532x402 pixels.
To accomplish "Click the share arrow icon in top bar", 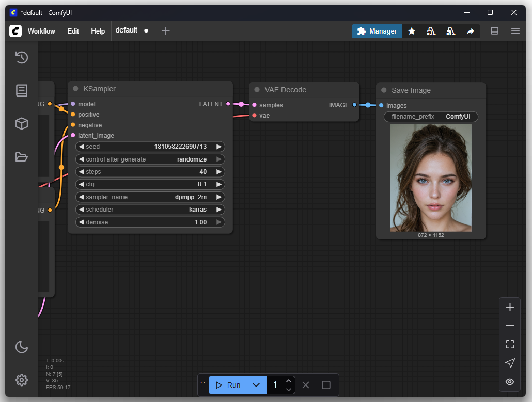I will pyautogui.click(x=471, y=31).
